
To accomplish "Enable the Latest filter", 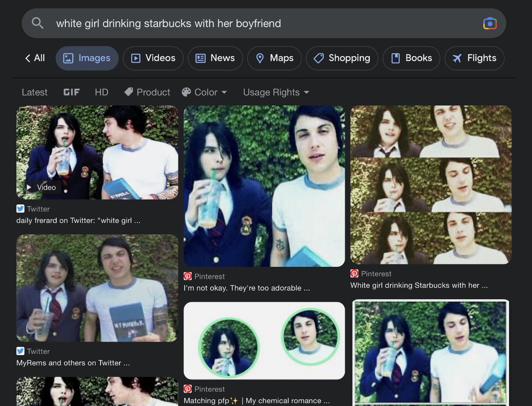I will click(x=35, y=92).
